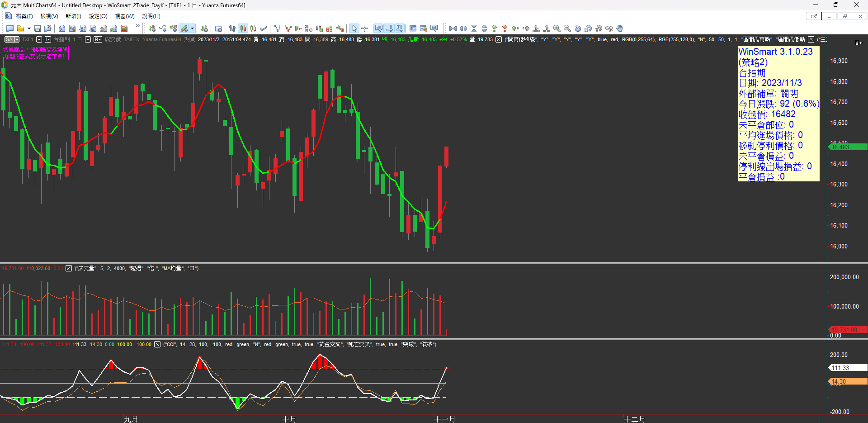Click the expand vertical scale icon

click(x=484, y=29)
